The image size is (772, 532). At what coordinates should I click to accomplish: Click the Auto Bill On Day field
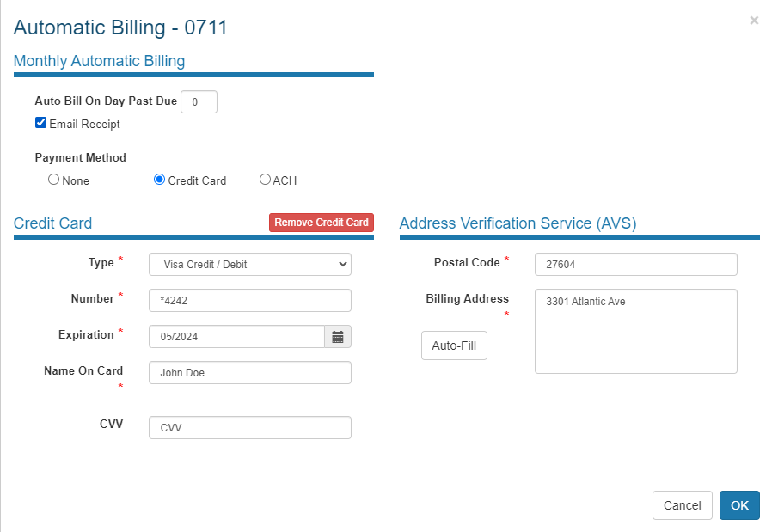coord(199,101)
